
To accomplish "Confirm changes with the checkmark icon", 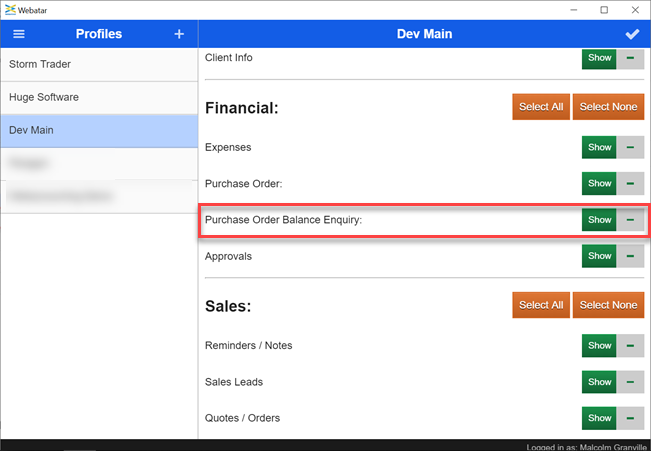I will [x=631, y=34].
